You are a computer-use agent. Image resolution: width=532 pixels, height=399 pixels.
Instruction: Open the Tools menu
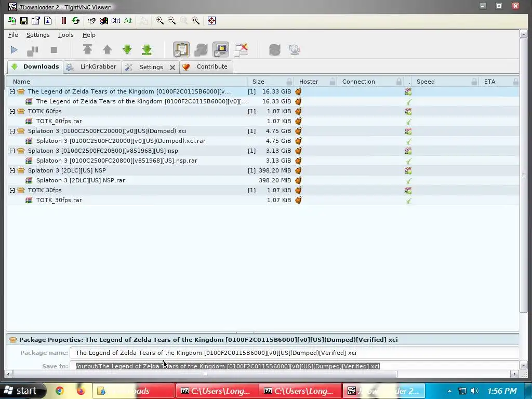pyautogui.click(x=66, y=35)
